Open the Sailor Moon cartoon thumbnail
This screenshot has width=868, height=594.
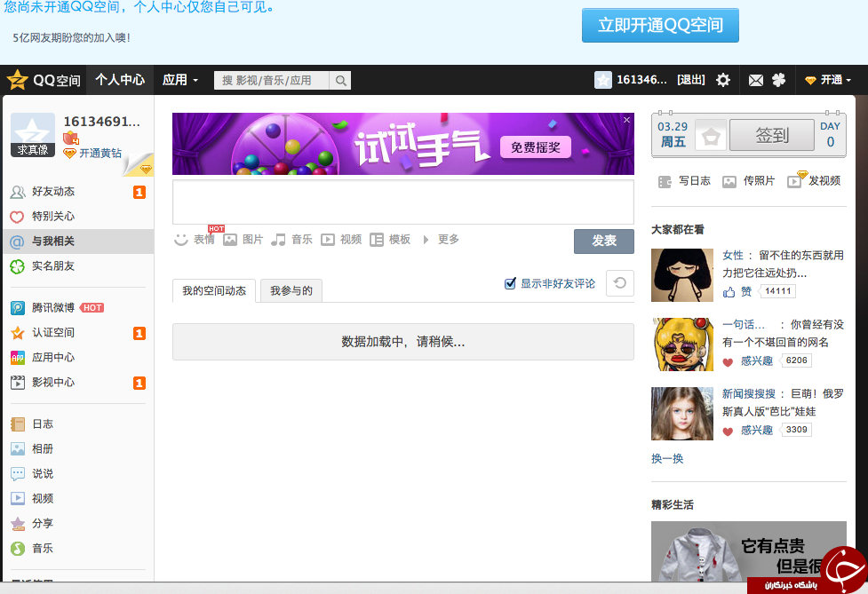pyautogui.click(x=682, y=344)
